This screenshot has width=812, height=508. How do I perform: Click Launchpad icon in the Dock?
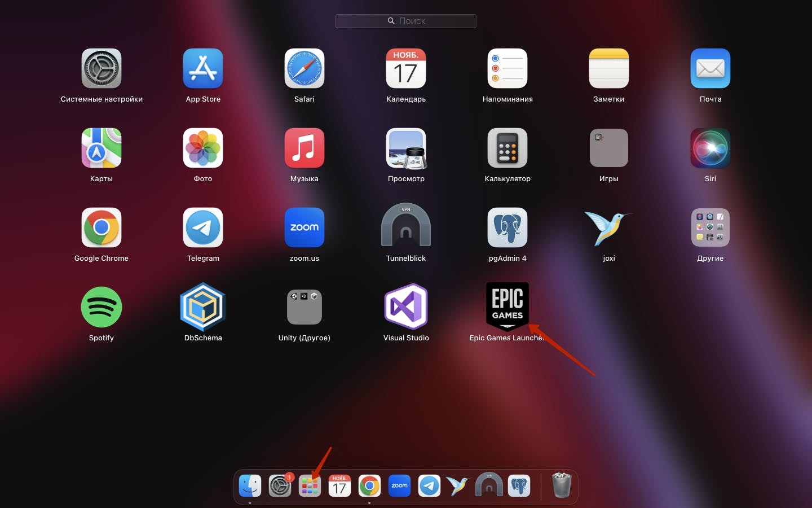click(x=310, y=485)
